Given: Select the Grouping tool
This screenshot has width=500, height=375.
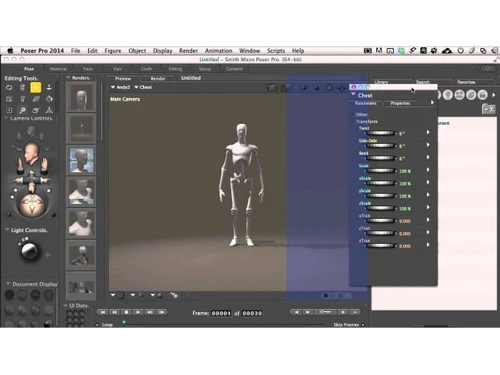Looking at the screenshot, I should point(9,110).
